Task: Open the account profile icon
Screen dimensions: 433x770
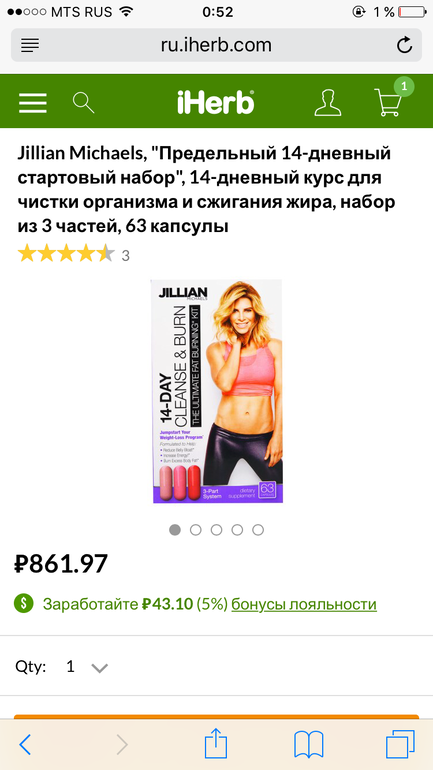Action: [328, 103]
